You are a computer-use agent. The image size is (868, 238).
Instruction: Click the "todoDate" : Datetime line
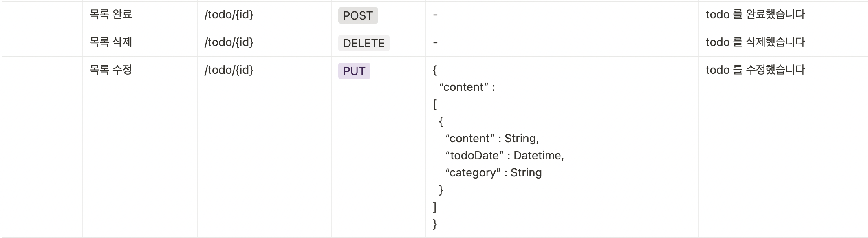504,156
